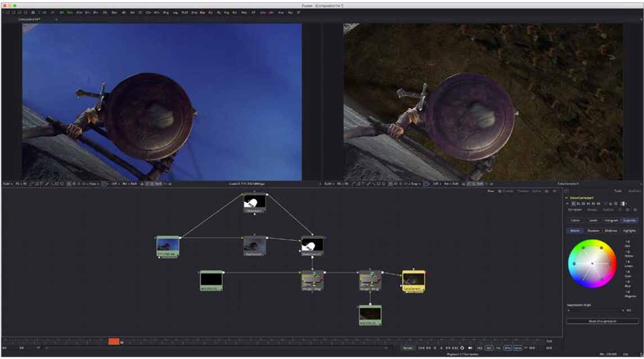This screenshot has height=359, width=644.
Task: Click the red current-frame marker on timeline
Action: coord(114,341)
